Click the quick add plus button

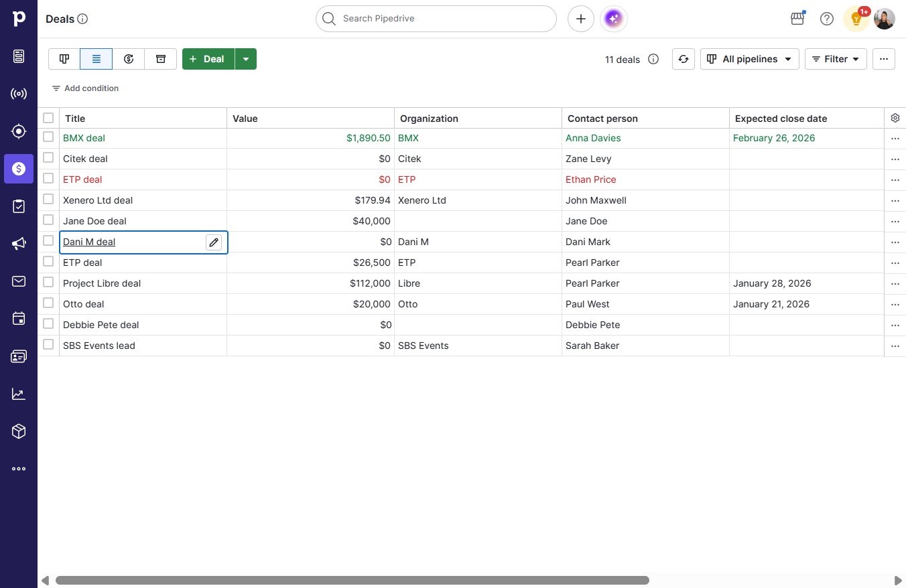pos(581,19)
